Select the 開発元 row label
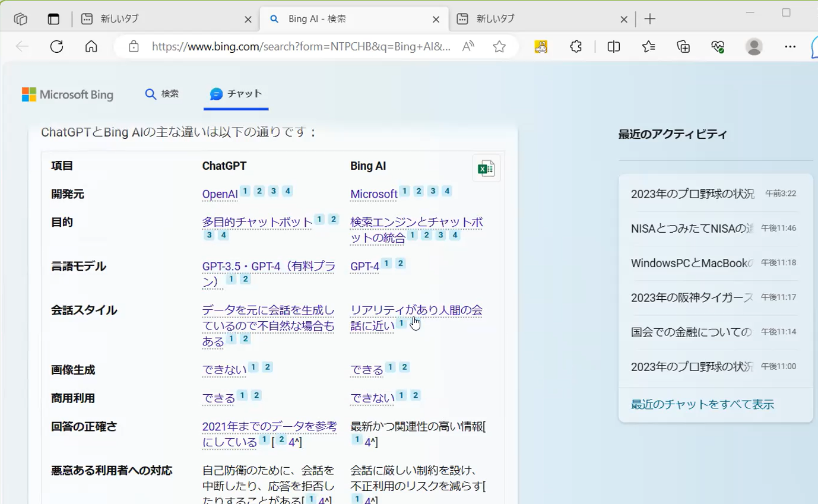This screenshot has height=504, width=818. (x=68, y=194)
